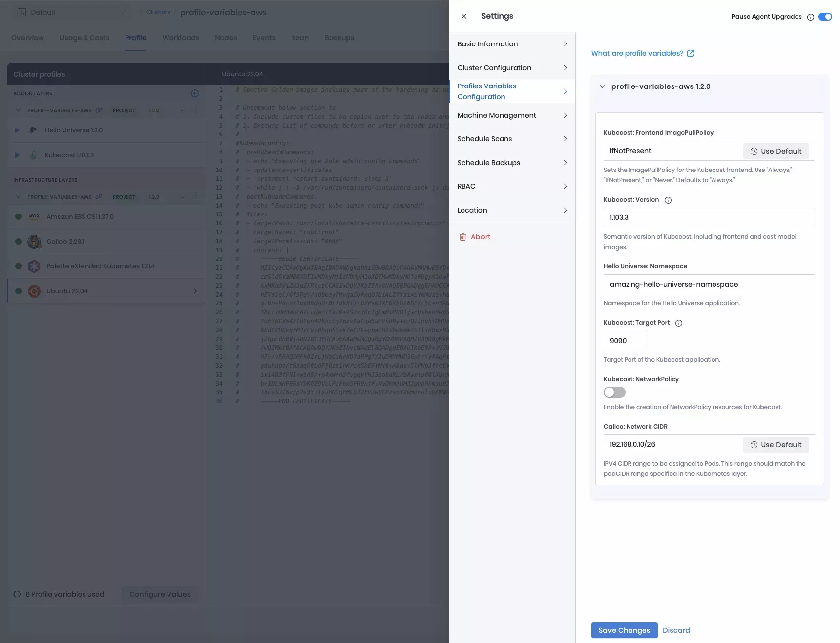
Task: Switch to the Workloads tab
Action: (181, 38)
